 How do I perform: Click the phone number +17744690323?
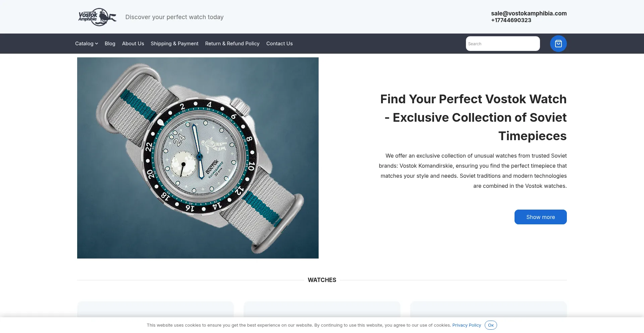coord(511,20)
